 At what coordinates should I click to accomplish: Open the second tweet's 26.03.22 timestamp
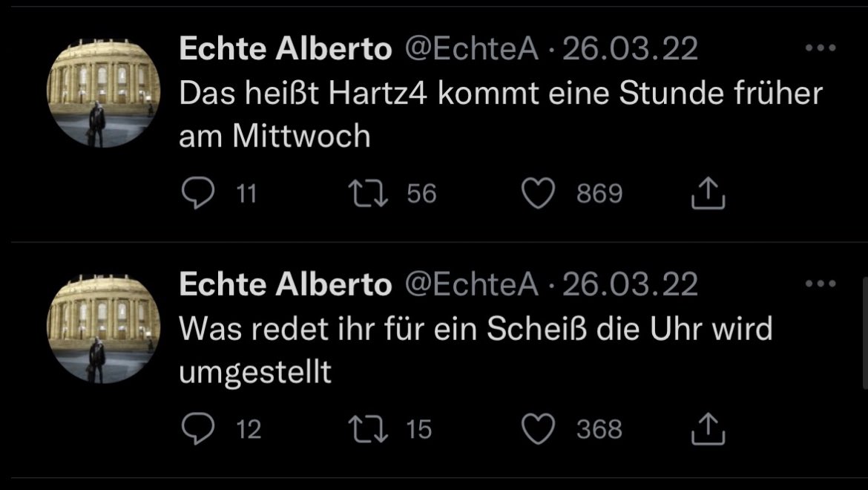coord(631,285)
